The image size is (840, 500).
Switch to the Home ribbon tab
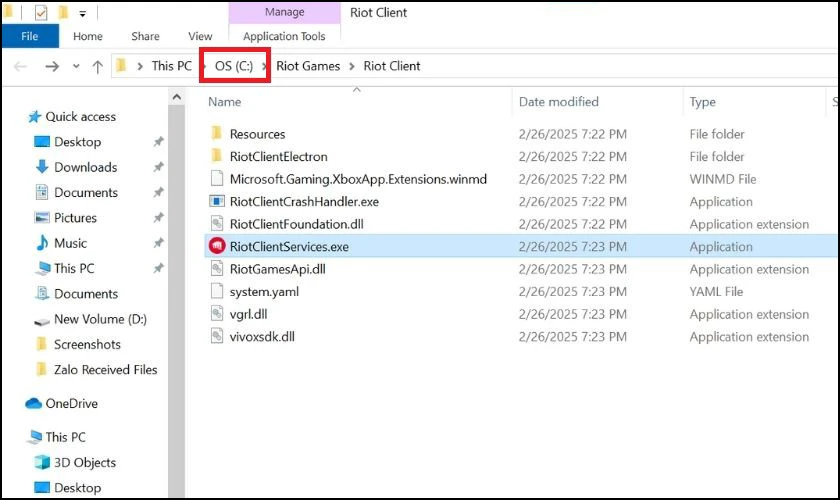[88, 36]
